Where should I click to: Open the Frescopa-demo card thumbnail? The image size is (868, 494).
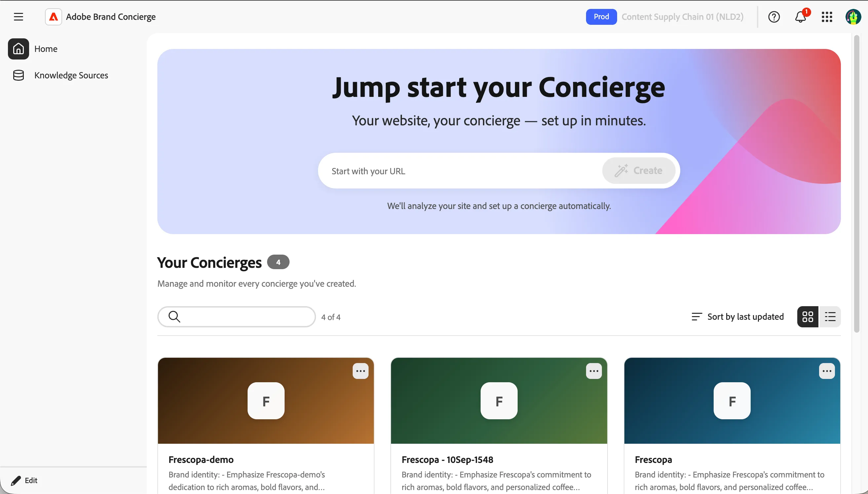[266, 400]
